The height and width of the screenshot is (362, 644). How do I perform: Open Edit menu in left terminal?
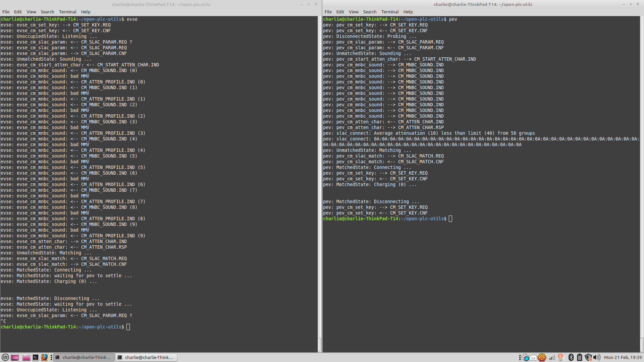coord(18,12)
